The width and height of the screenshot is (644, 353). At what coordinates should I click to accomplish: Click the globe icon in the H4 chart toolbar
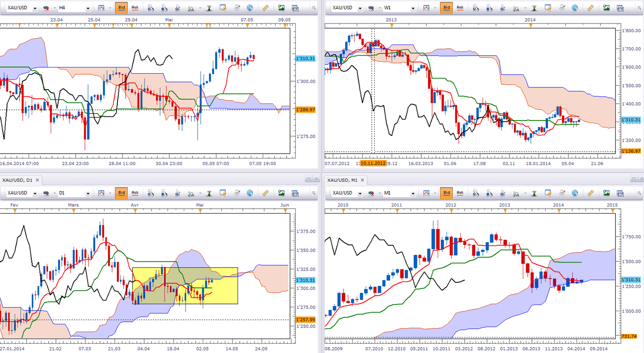250,8
